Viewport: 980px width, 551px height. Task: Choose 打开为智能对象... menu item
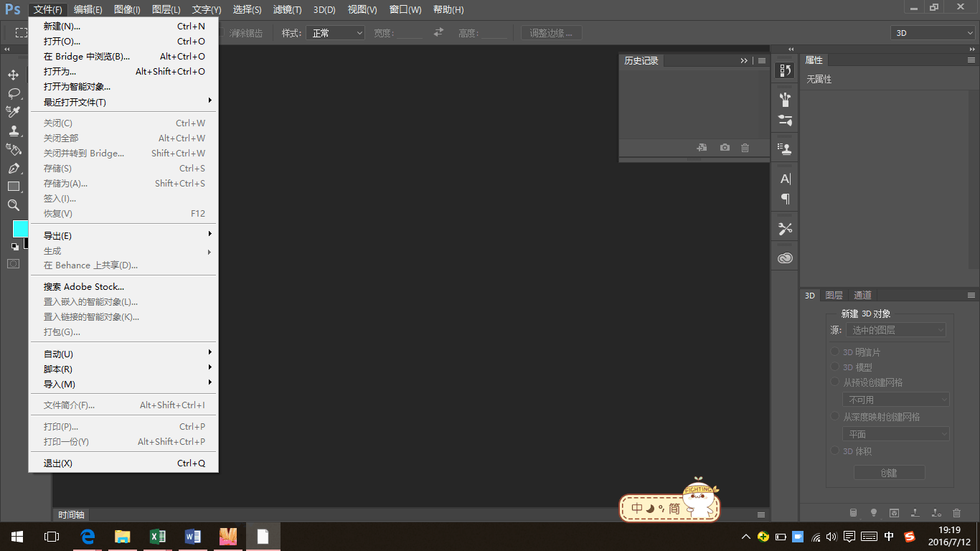pyautogui.click(x=123, y=86)
